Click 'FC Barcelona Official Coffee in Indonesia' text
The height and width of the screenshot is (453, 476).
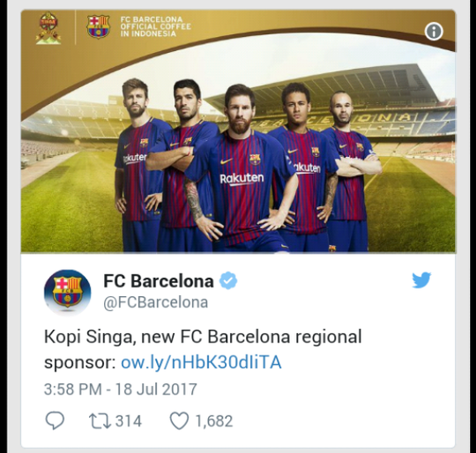155,26
